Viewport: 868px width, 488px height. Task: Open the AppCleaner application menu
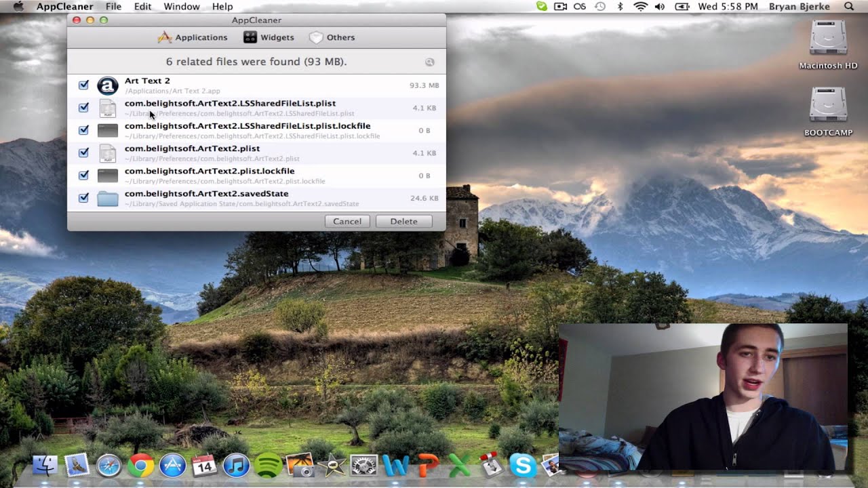pyautogui.click(x=64, y=6)
